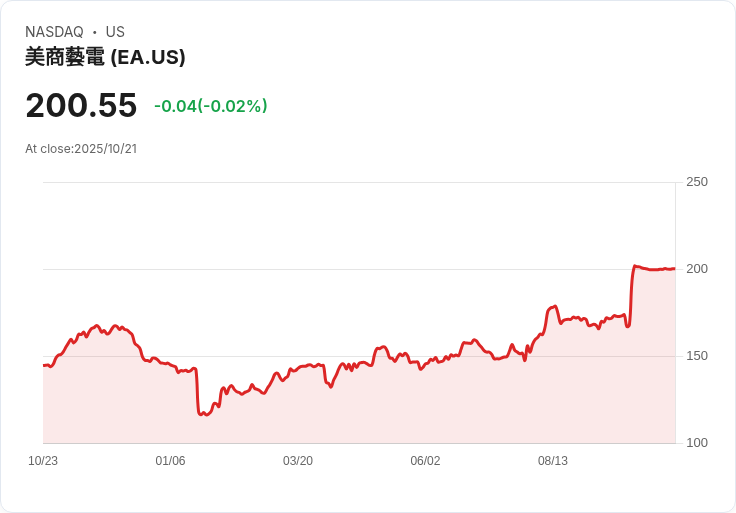Click the US market label
736x513 pixels.
coord(115,32)
